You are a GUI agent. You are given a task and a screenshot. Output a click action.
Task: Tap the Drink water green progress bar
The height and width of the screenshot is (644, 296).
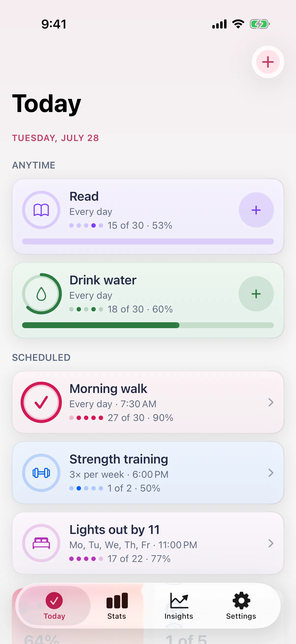click(148, 325)
